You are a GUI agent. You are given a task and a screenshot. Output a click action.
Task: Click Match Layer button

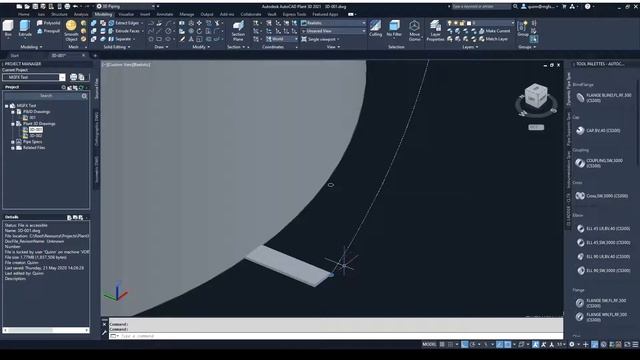click(x=493, y=39)
